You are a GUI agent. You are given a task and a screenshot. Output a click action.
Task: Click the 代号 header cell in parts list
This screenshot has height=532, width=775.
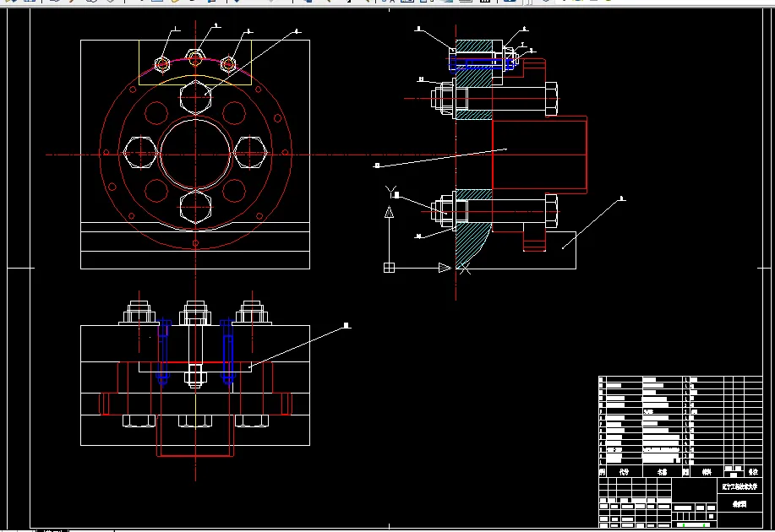pyautogui.click(x=624, y=472)
